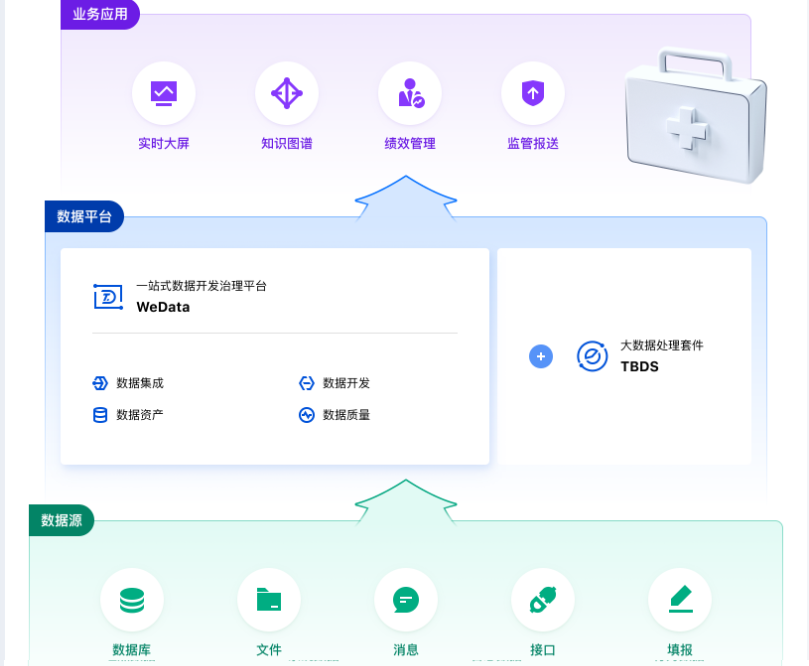
Task: Click 一站式数据开发治理平台 subtitle
Action: (x=201, y=286)
